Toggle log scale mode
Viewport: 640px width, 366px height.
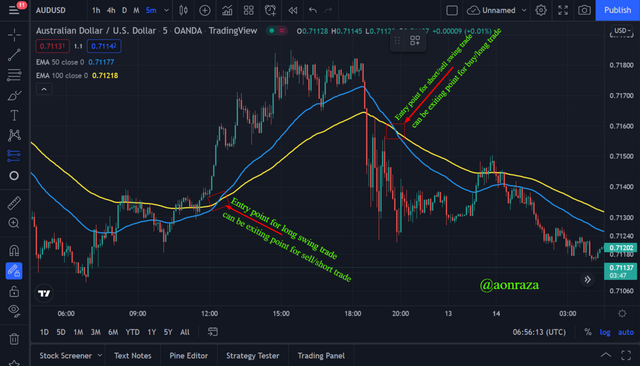pos(605,332)
